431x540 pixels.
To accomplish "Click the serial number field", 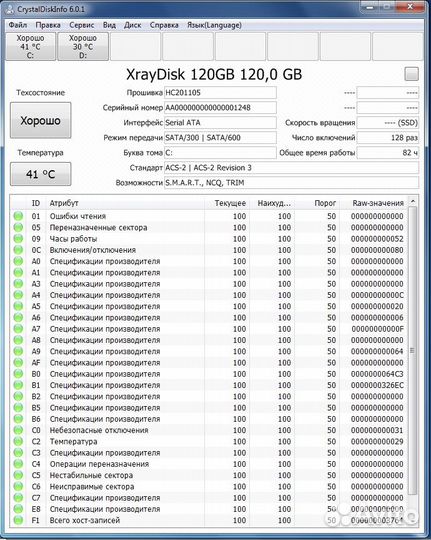I will pos(220,107).
